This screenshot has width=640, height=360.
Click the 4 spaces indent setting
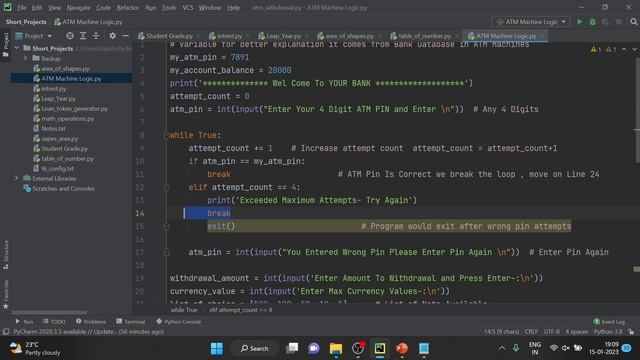point(577,331)
